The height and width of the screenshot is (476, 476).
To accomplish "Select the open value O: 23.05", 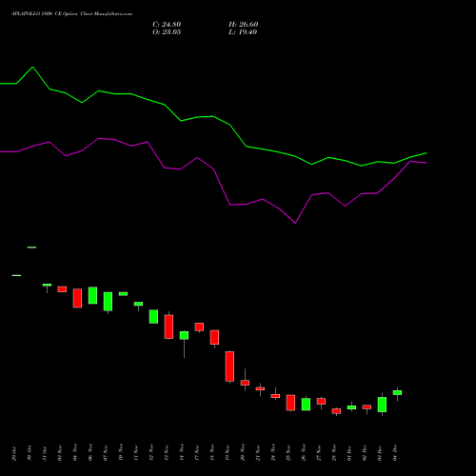I will click(167, 32).
